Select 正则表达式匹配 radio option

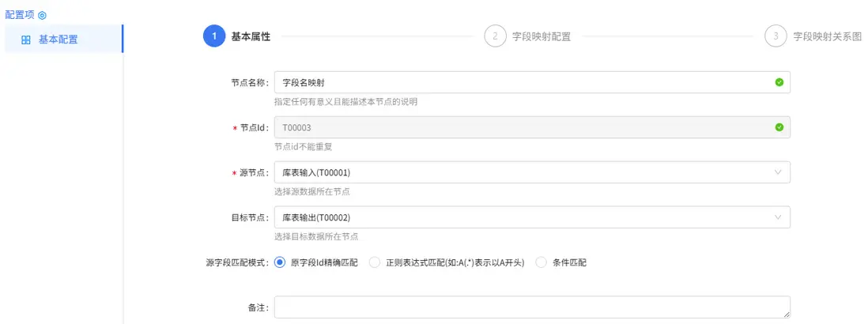(x=375, y=262)
